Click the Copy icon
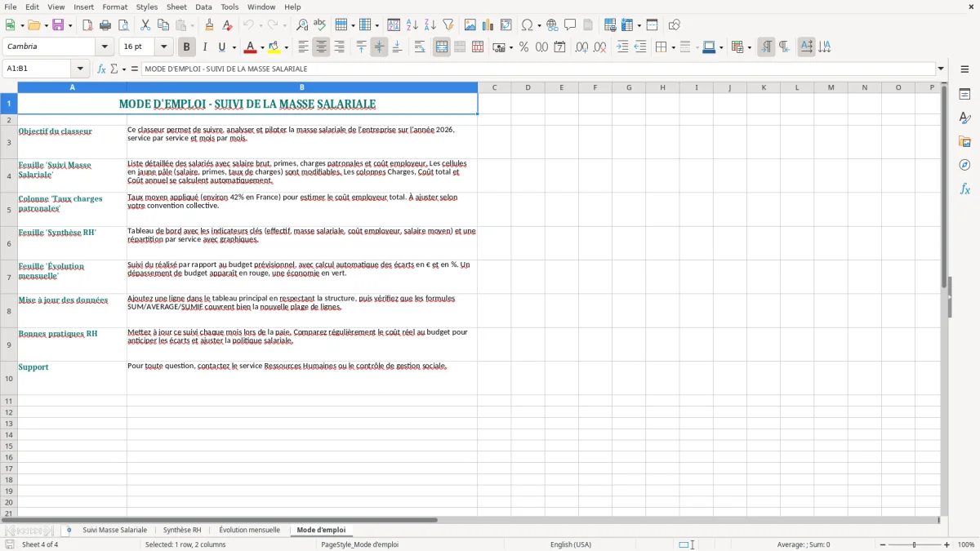Screen dimensions: 980x551 163,25
